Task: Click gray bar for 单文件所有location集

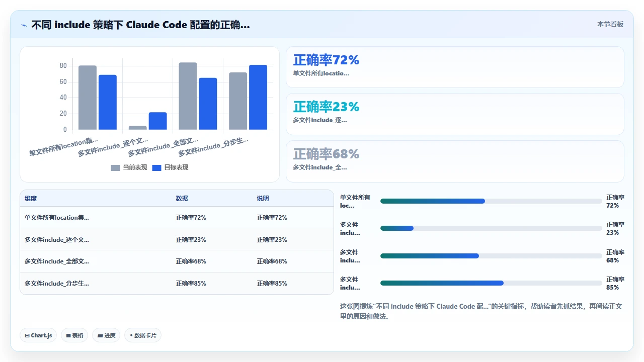Action: tap(88, 98)
